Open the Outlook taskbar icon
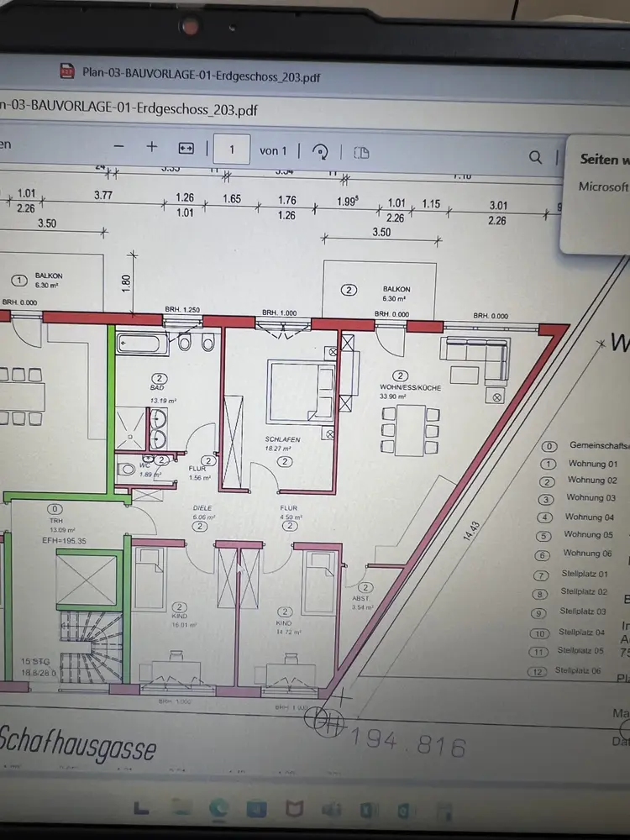 click(405, 811)
